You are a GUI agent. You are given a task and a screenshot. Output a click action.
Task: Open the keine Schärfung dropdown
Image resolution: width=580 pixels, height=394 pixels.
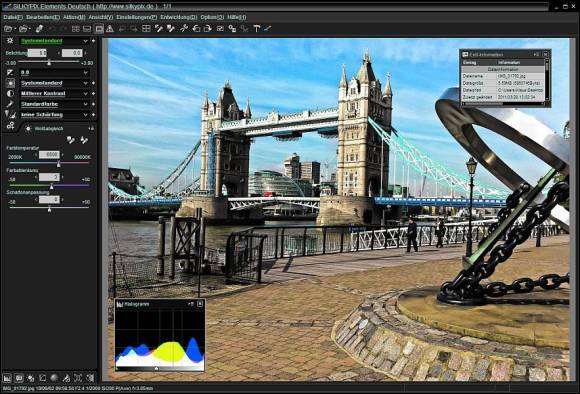(x=54, y=115)
